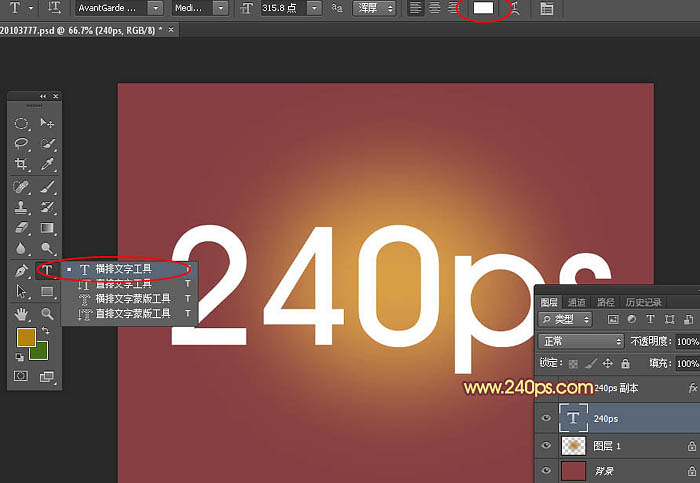Select the Clone Stamp tool
700x483 pixels.
point(21,207)
